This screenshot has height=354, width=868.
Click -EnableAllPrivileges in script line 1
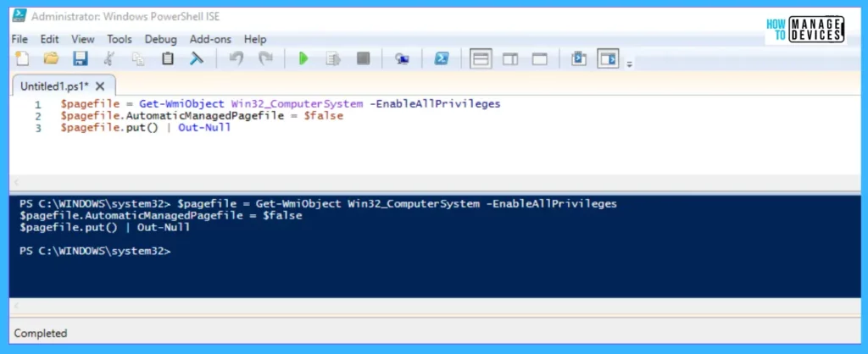coord(434,104)
